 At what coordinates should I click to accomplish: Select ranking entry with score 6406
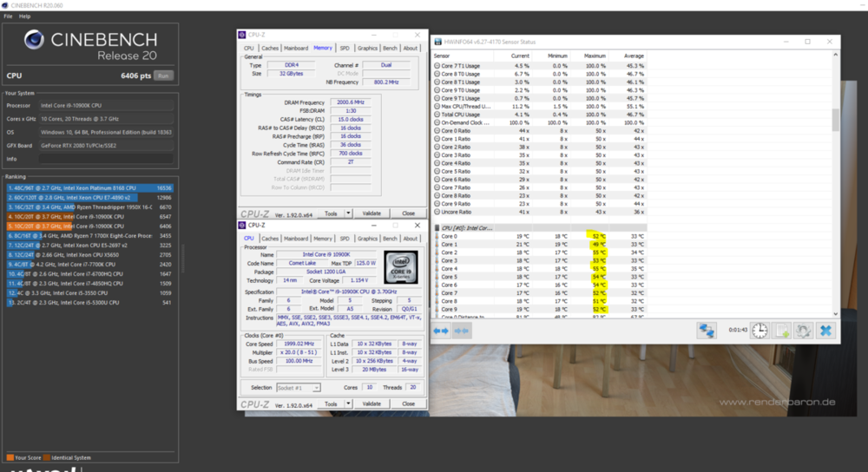pos(89,226)
